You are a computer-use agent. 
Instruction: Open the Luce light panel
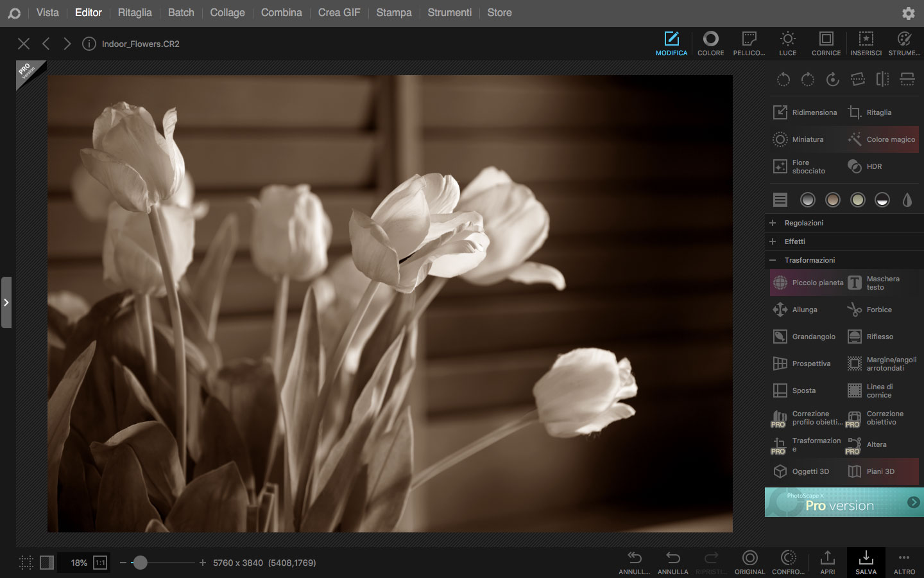click(787, 44)
